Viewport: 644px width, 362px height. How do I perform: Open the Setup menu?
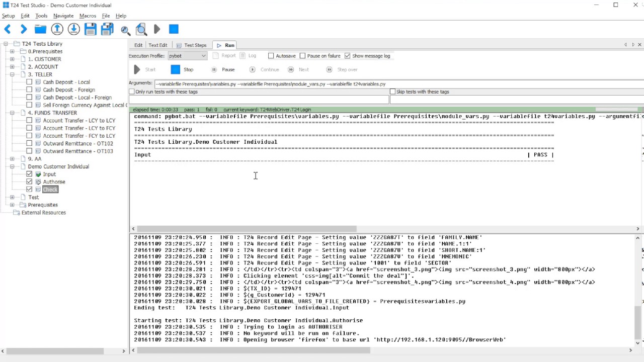click(x=9, y=16)
